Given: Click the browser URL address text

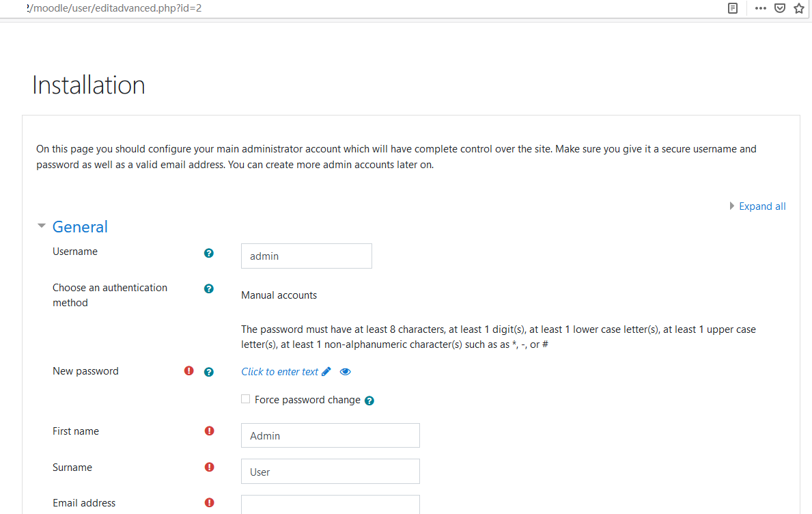Looking at the screenshot, I should pos(114,8).
